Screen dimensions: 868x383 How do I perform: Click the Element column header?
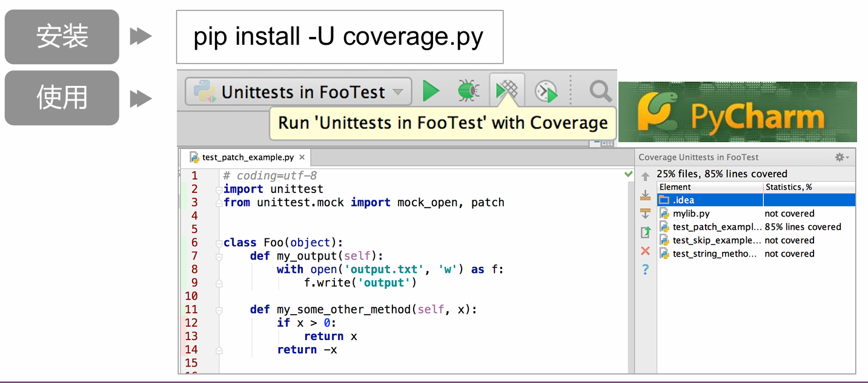710,187
